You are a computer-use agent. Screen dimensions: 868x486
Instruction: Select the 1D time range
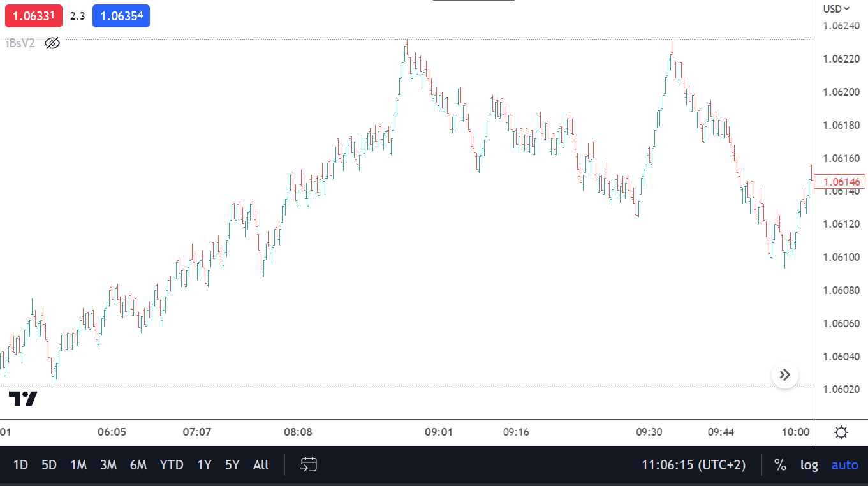20,465
